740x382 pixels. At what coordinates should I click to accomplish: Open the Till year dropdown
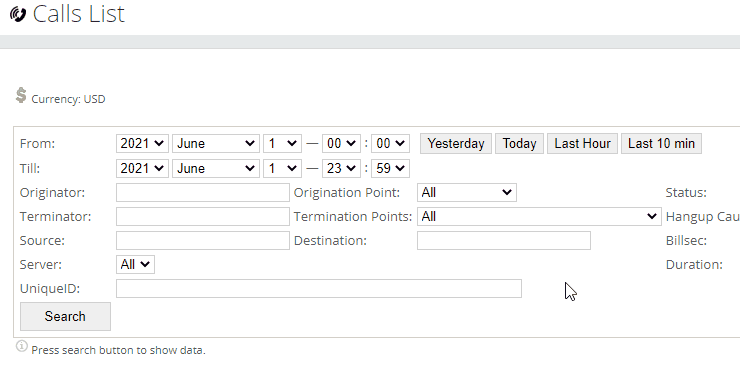(142, 169)
